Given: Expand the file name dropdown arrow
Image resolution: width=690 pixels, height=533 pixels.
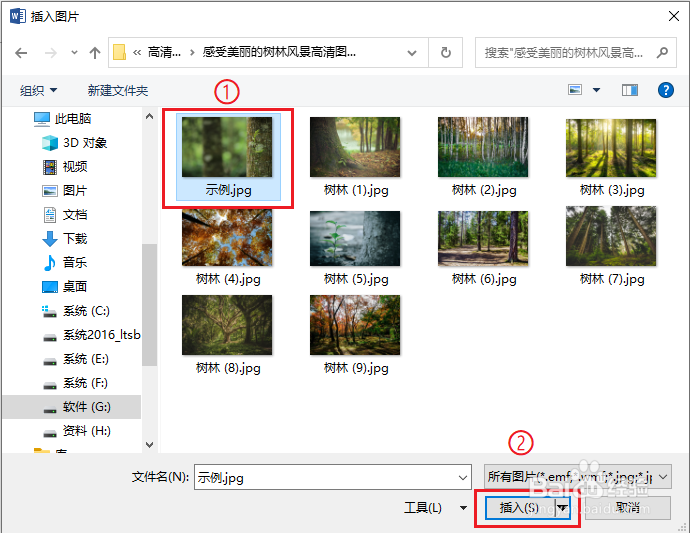Looking at the screenshot, I should [x=462, y=478].
